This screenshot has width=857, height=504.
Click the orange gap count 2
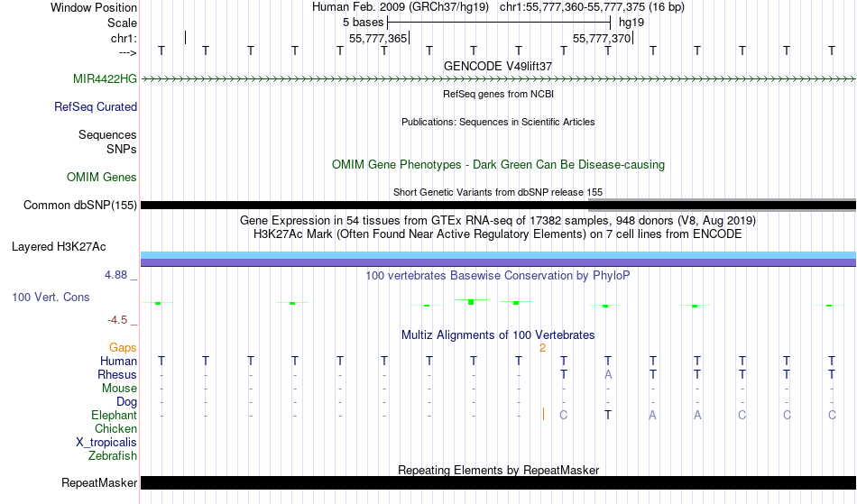(x=542, y=348)
